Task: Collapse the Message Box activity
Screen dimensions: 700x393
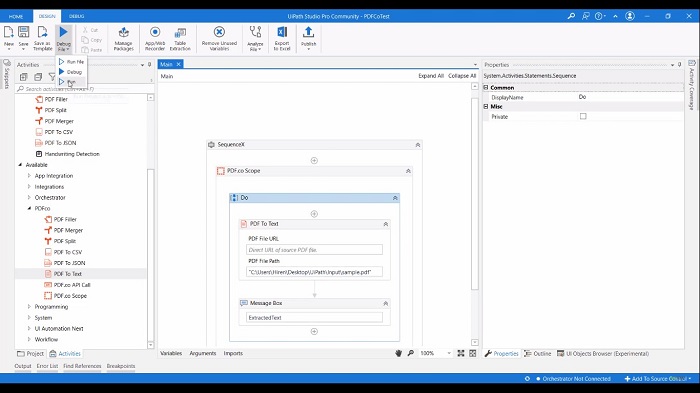Action: tap(386, 304)
